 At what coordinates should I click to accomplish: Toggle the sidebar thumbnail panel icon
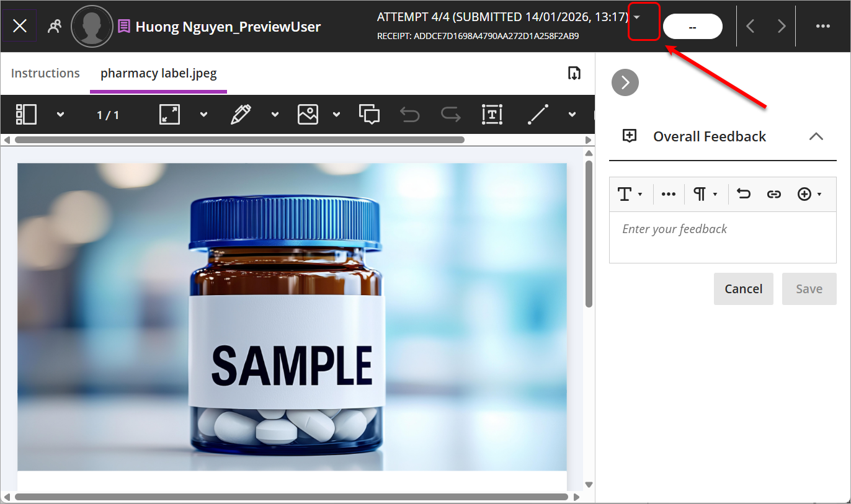click(27, 114)
